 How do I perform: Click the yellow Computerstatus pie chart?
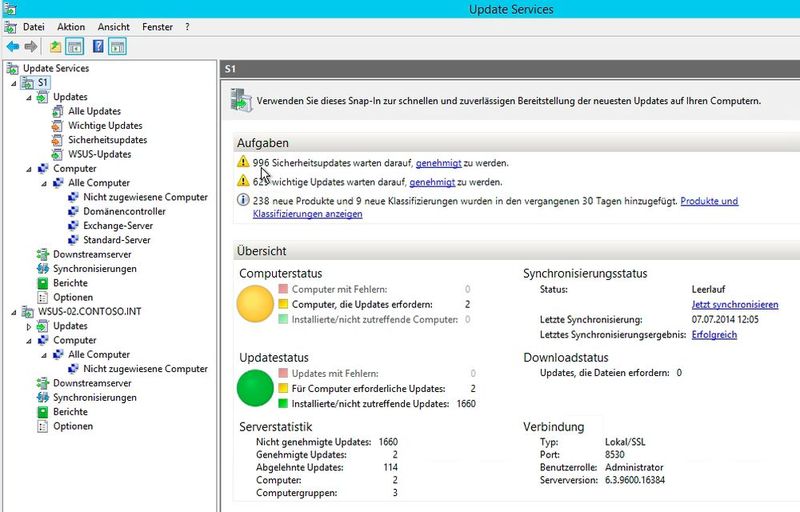(x=255, y=303)
